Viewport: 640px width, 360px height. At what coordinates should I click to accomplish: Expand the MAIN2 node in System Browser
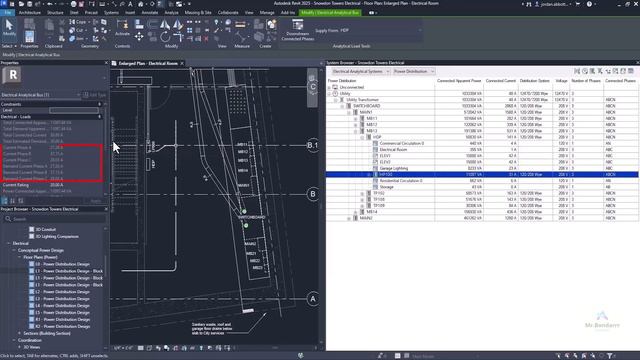pos(349,218)
